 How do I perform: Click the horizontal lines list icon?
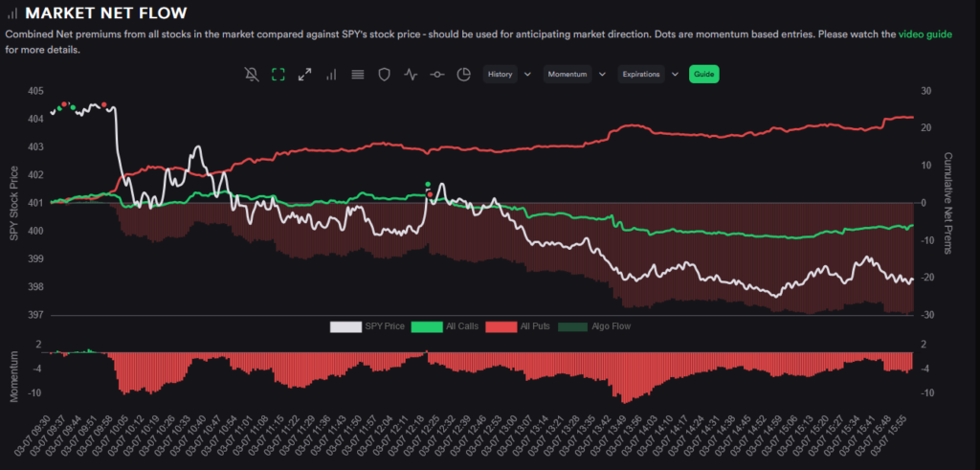point(358,75)
